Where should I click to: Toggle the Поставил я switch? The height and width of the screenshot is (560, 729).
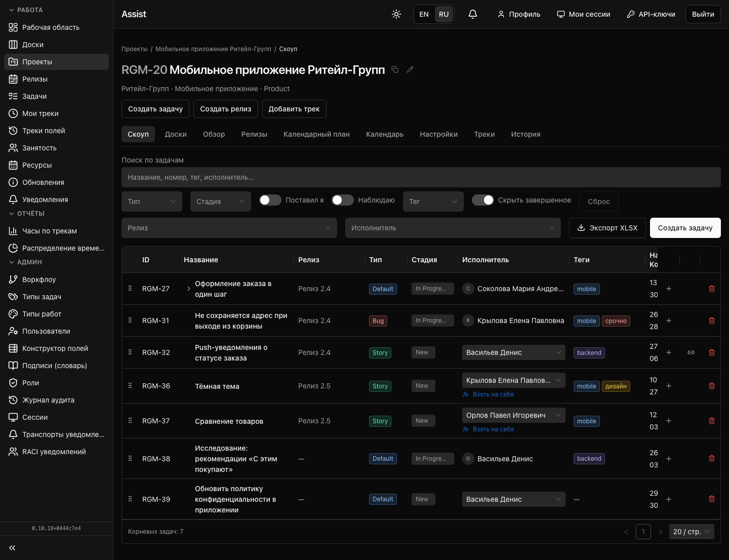[x=270, y=200]
